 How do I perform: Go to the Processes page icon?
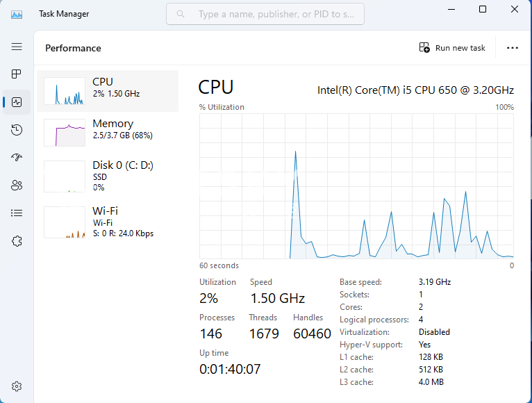pos(17,74)
